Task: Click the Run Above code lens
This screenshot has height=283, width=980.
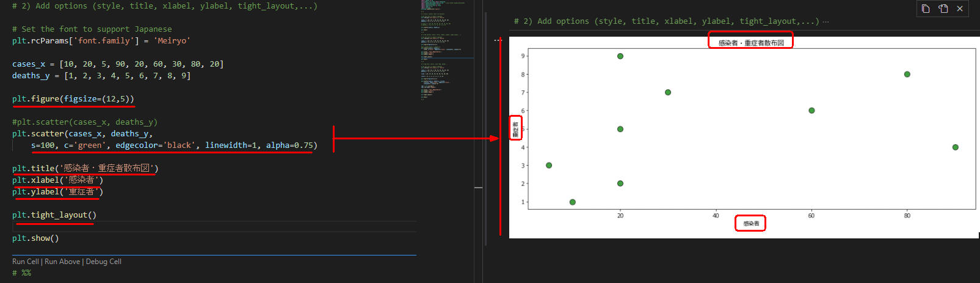Action: 62,262
